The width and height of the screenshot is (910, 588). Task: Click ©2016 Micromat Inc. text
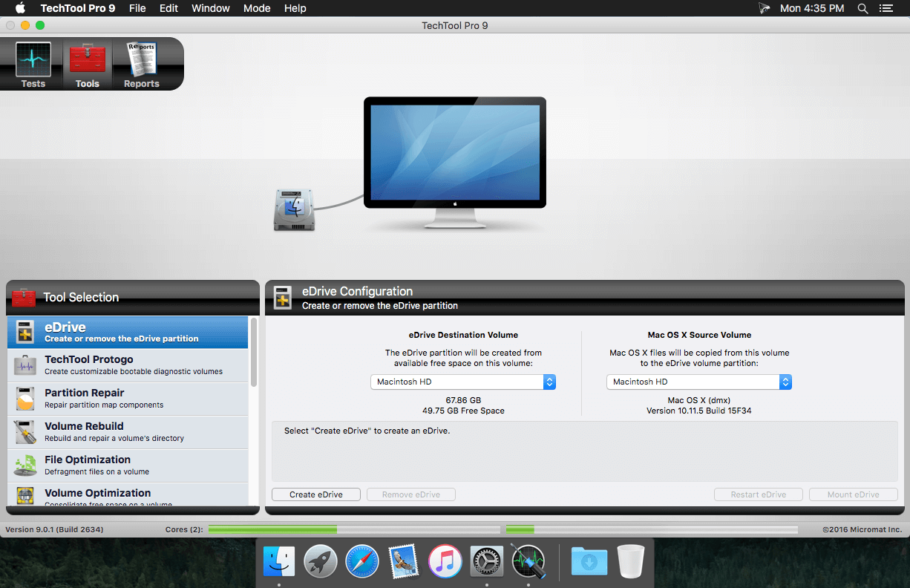tap(862, 529)
